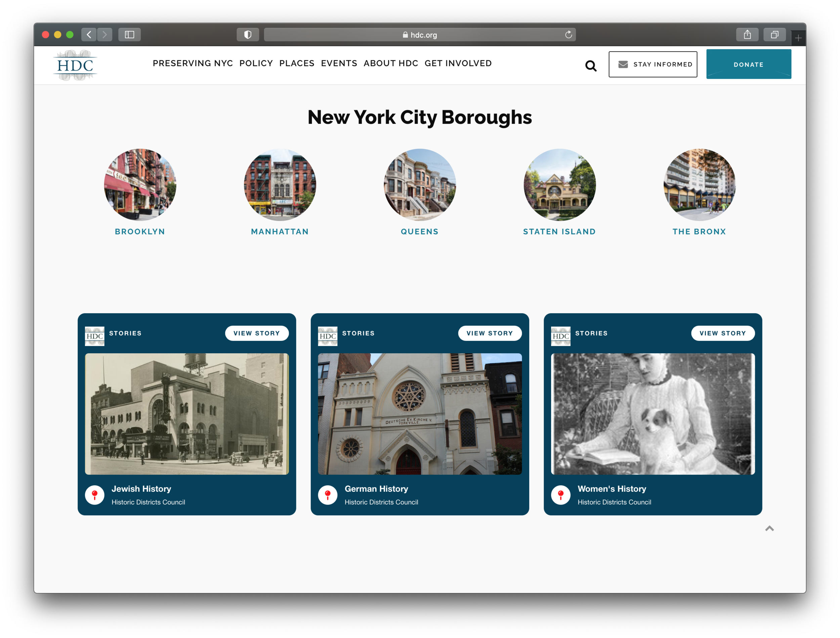Open the Safari share icon
This screenshot has height=638, width=840.
(x=747, y=35)
